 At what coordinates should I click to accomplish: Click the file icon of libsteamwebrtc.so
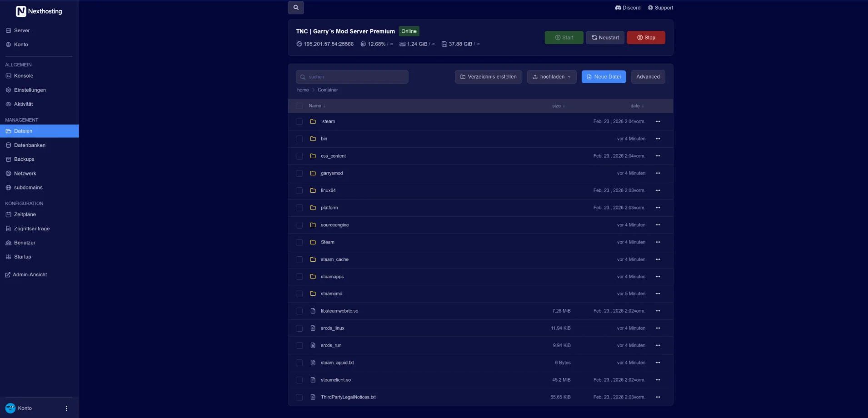(313, 311)
